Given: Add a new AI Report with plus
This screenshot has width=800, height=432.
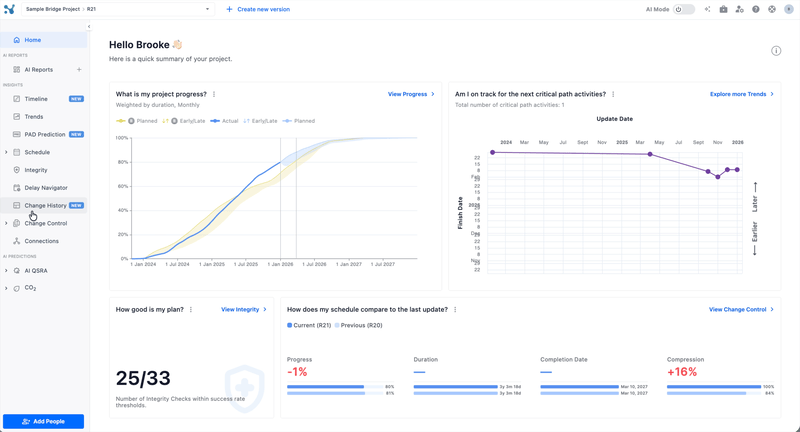Looking at the screenshot, I should coord(79,70).
